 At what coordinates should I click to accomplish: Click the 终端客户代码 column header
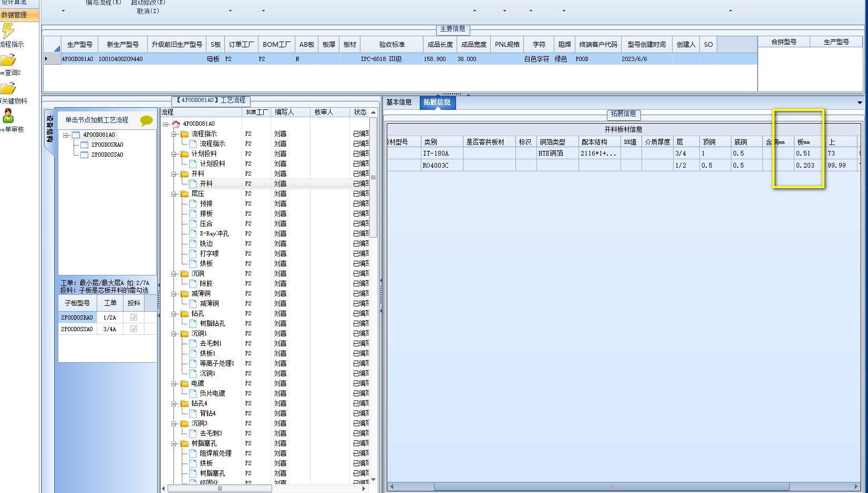598,45
